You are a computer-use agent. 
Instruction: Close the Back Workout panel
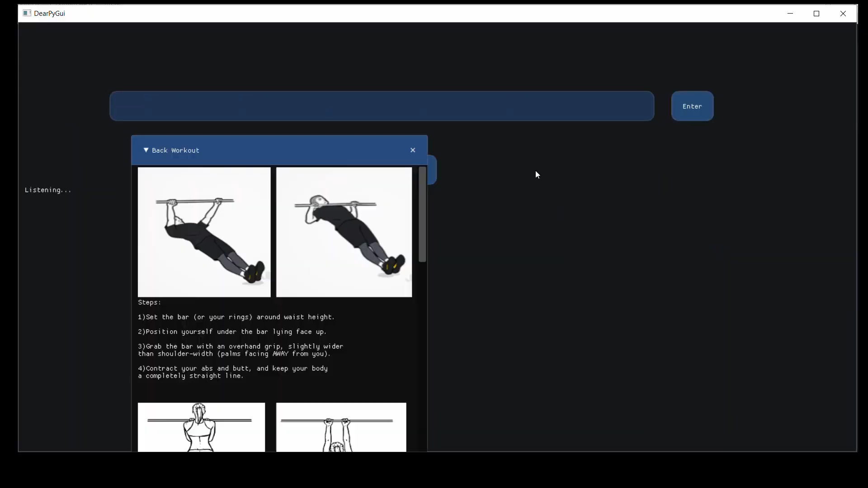(x=413, y=150)
